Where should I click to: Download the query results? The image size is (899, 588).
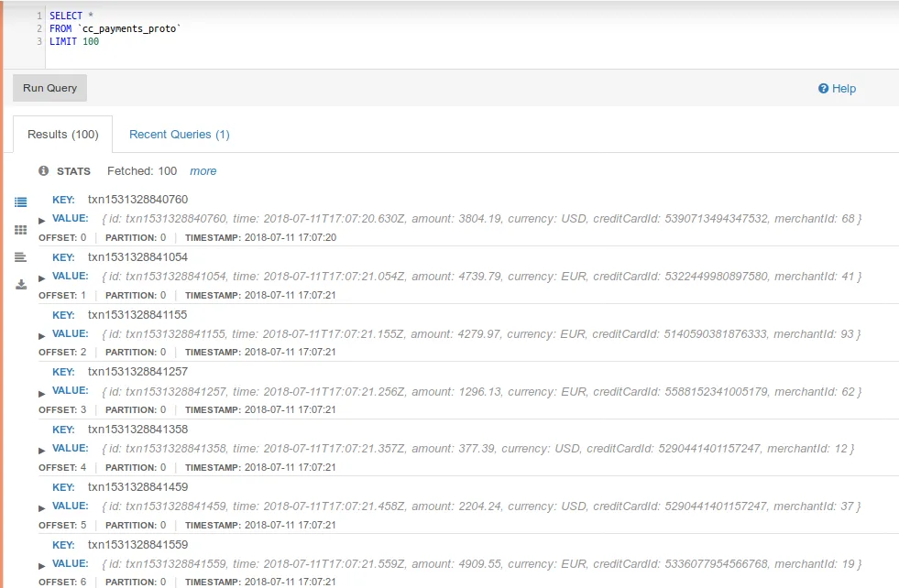click(x=20, y=284)
